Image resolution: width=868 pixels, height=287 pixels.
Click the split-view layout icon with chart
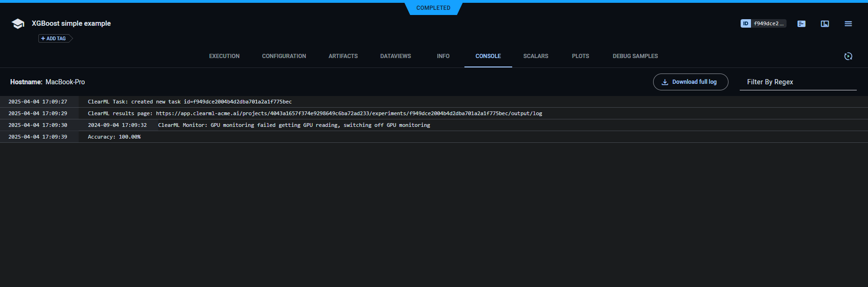coord(824,24)
